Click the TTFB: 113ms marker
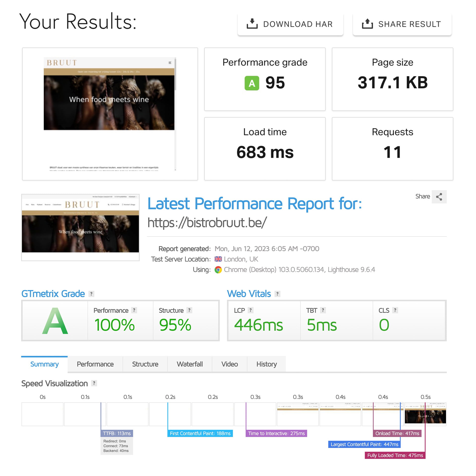This screenshot has height=476, width=476. click(x=117, y=433)
